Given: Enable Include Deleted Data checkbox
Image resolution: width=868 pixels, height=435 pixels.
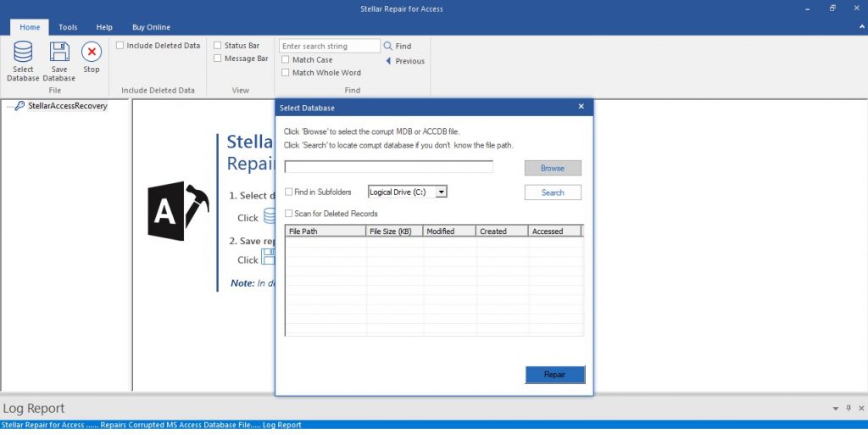Looking at the screenshot, I should [x=120, y=46].
